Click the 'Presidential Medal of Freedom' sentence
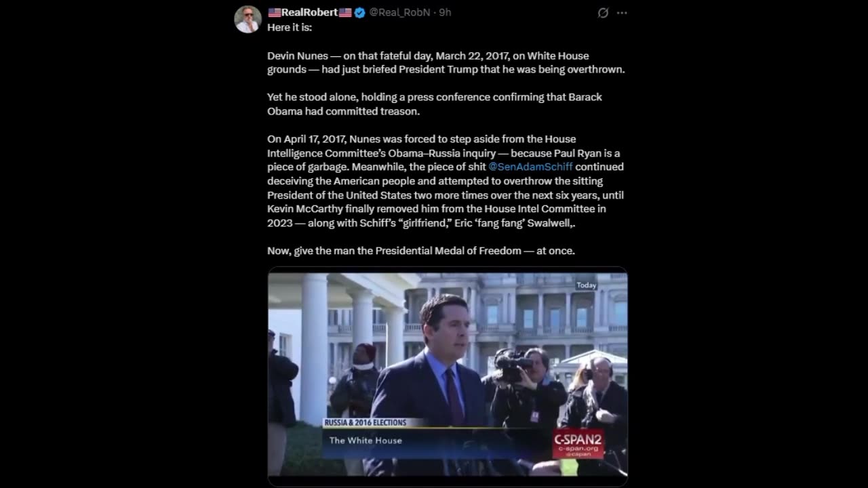 click(421, 251)
